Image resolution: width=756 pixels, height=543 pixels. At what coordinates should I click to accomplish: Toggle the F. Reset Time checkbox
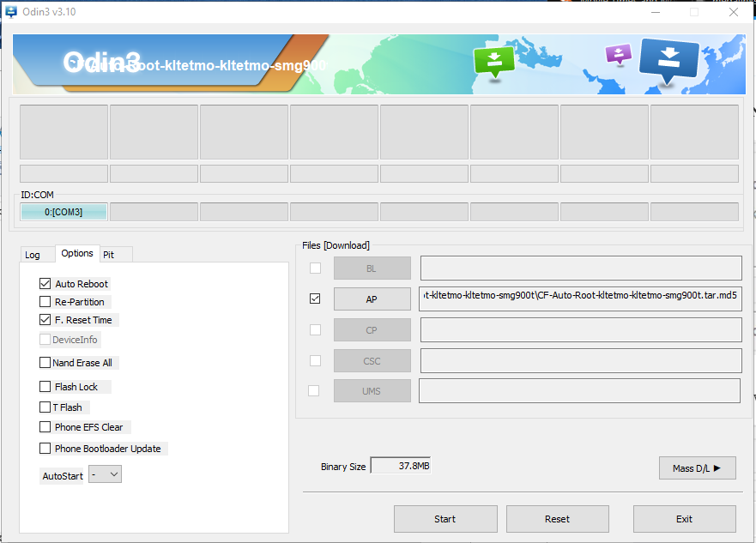(x=45, y=320)
